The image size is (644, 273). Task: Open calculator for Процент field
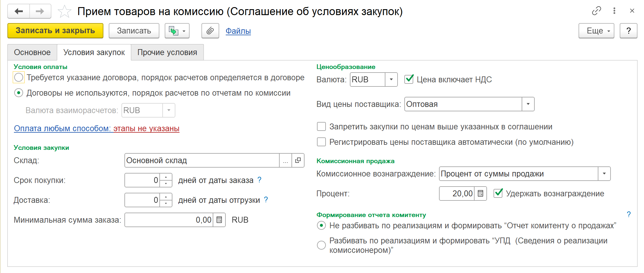(480, 194)
